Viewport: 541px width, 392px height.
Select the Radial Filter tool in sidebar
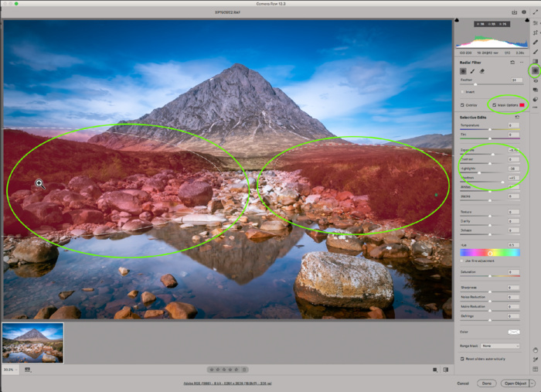[x=534, y=70]
